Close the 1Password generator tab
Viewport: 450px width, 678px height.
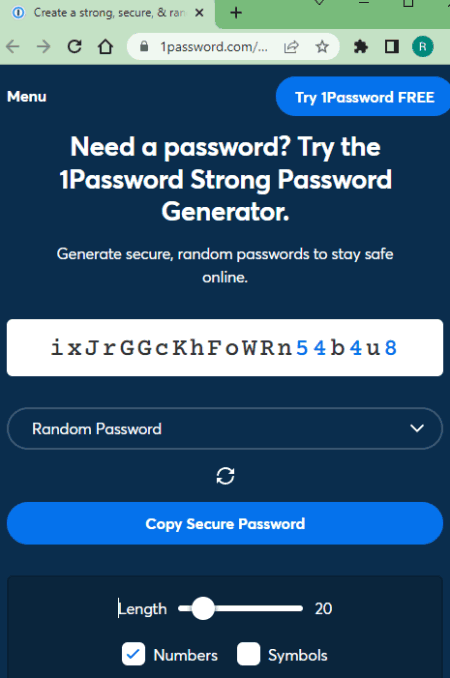pos(199,13)
